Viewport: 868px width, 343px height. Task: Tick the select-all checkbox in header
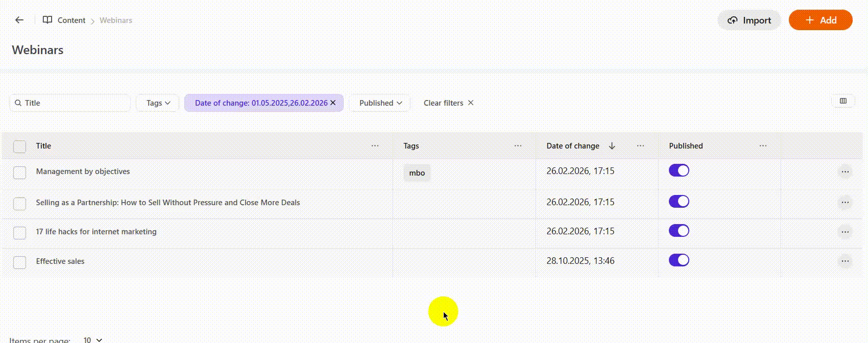[19, 146]
